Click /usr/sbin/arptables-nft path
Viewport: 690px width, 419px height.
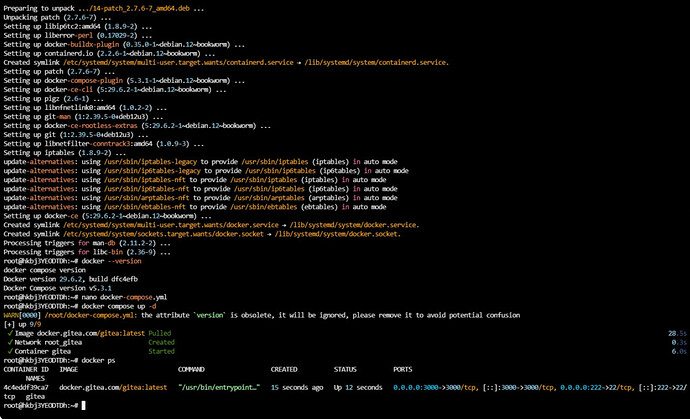(147, 198)
